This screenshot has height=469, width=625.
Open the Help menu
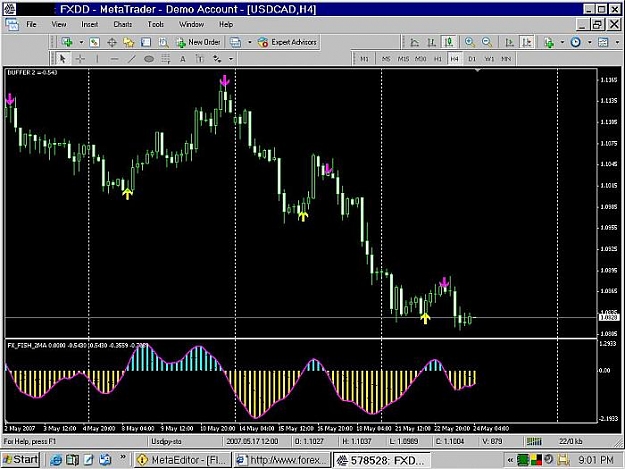click(x=226, y=25)
